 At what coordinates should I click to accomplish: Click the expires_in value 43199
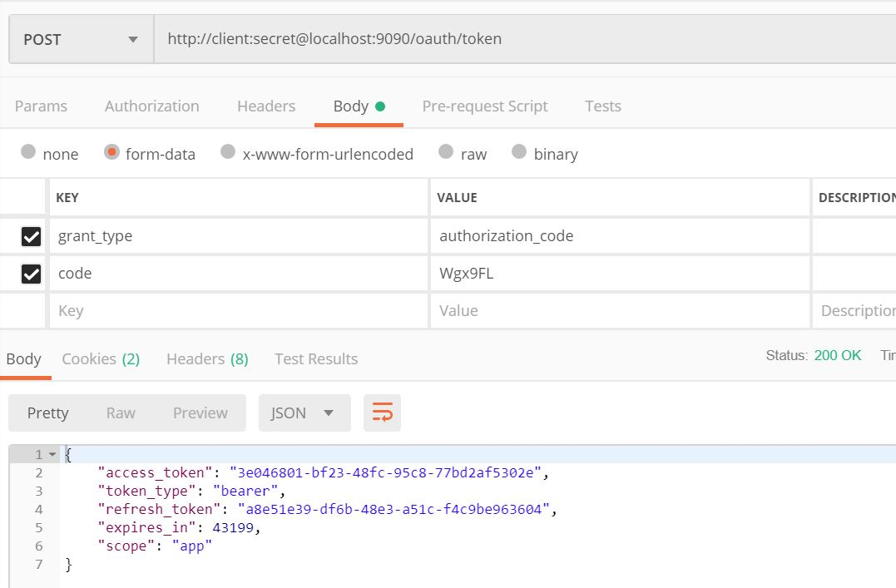[x=233, y=527]
